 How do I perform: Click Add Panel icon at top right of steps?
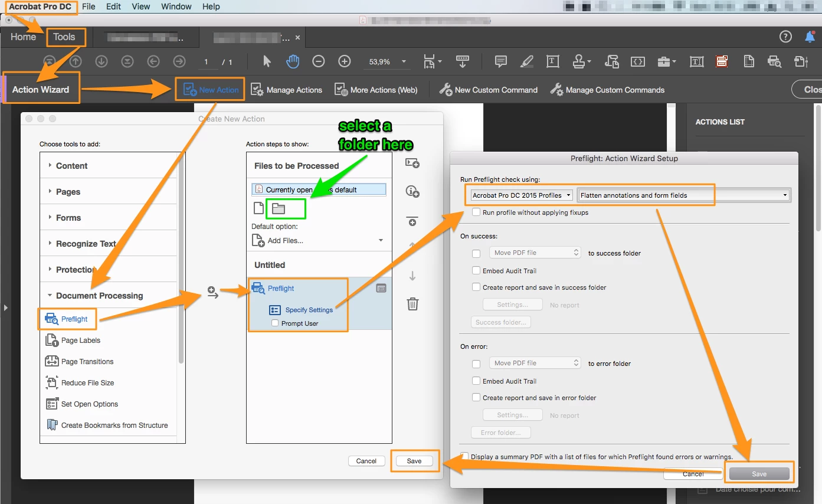[412, 162]
